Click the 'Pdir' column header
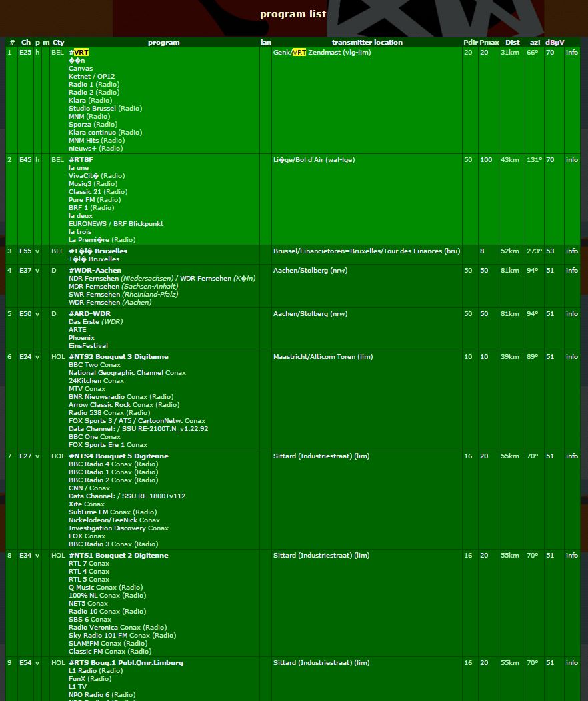 (x=471, y=43)
